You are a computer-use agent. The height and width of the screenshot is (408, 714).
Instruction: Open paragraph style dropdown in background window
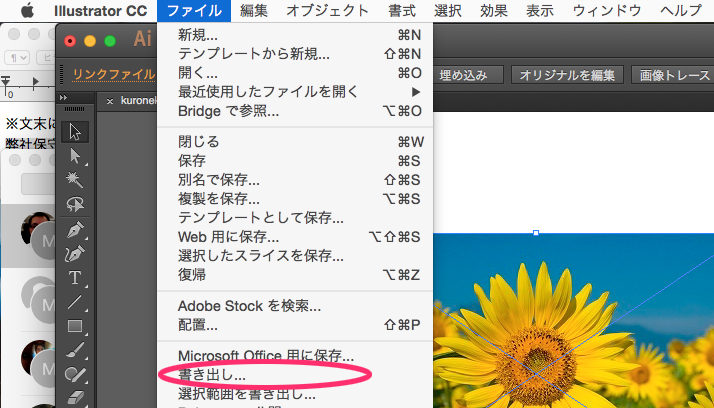pos(17,58)
